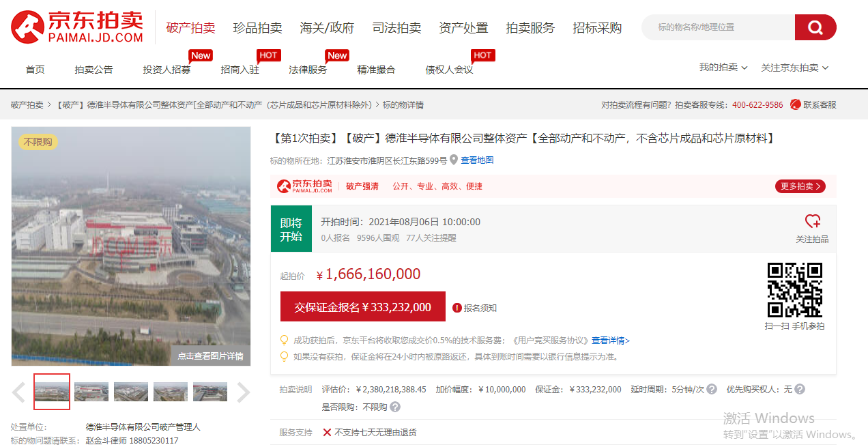868x447 pixels.
Task: Click the starting price ¥1,666,160,000
Action: 368,274
